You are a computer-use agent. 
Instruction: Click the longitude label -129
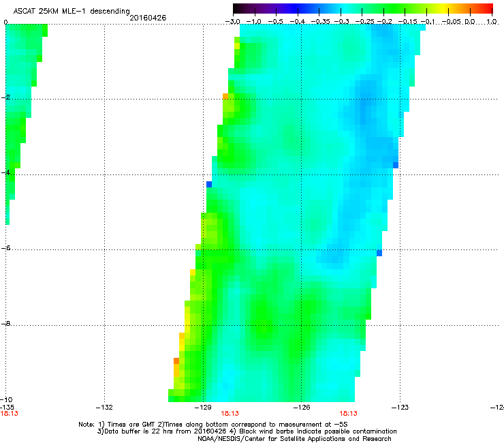click(203, 408)
